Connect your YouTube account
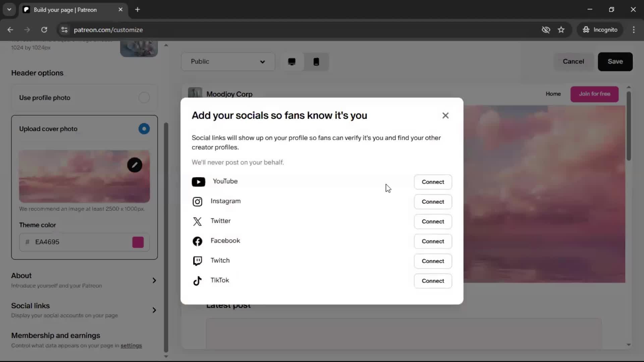The image size is (644, 362). click(x=433, y=182)
